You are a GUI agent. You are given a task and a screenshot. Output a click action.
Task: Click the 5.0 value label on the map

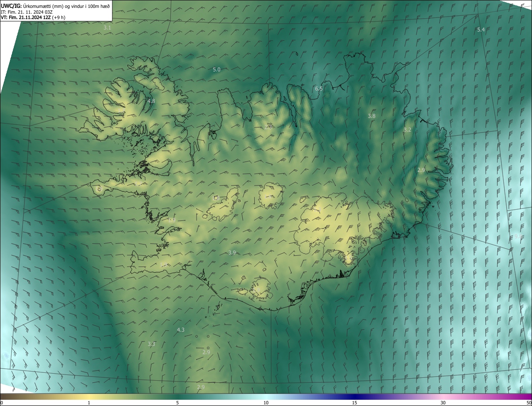click(217, 69)
